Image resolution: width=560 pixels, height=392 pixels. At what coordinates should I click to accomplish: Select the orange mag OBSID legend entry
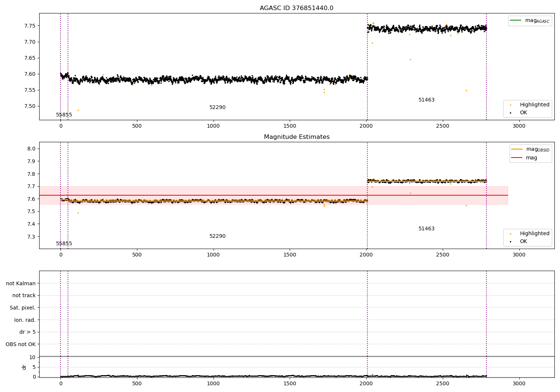(530, 149)
